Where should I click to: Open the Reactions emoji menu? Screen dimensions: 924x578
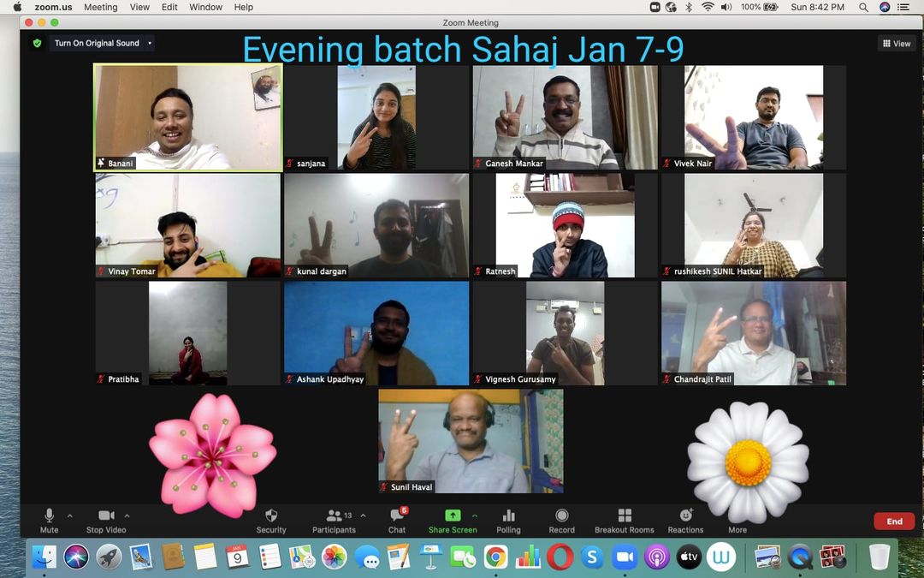(x=685, y=516)
